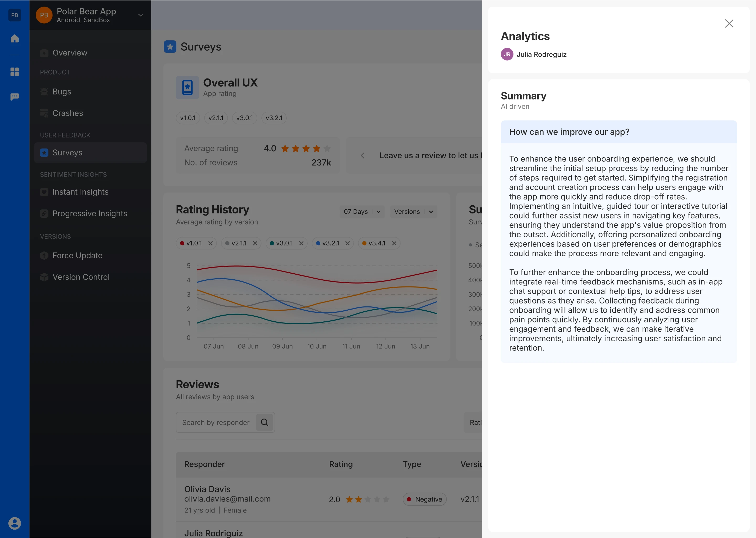Click the blue v3.2.1 legend dot
756x538 pixels.
tap(318, 243)
